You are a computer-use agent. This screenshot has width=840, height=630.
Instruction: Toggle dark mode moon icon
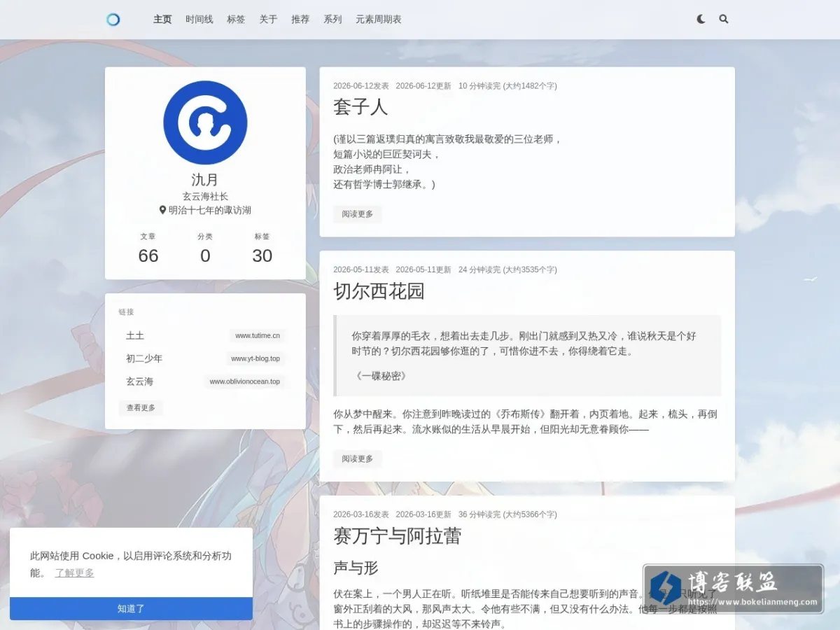tap(701, 20)
